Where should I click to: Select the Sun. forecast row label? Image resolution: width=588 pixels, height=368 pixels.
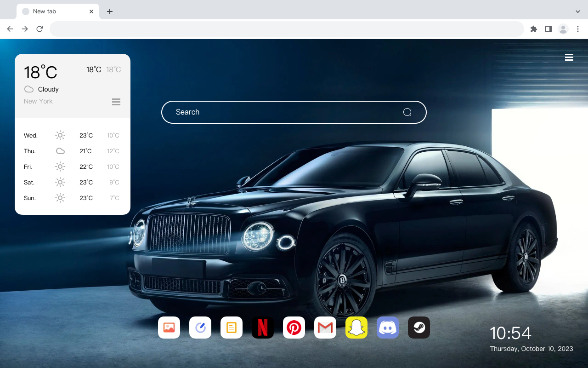(x=30, y=198)
